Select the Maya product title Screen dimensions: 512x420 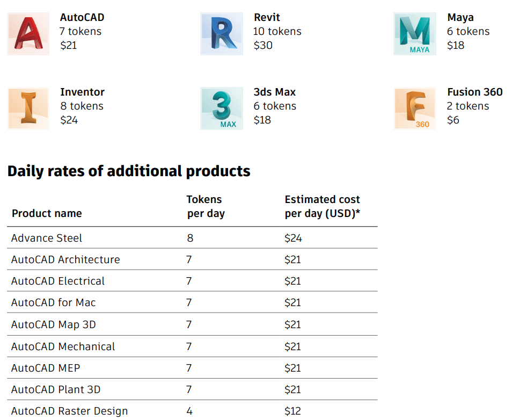coord(460,17)
